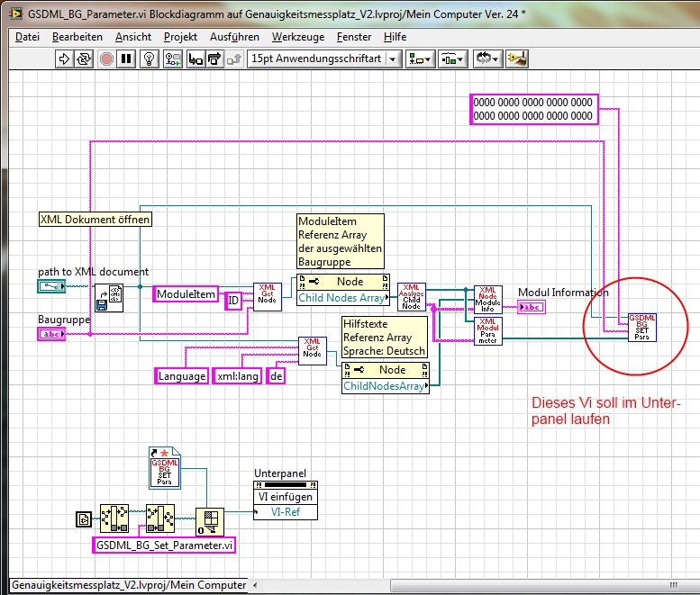Expand the Distribute Objects dropdown
Screen dimensions: 700x595
click(x=451, y=59)
